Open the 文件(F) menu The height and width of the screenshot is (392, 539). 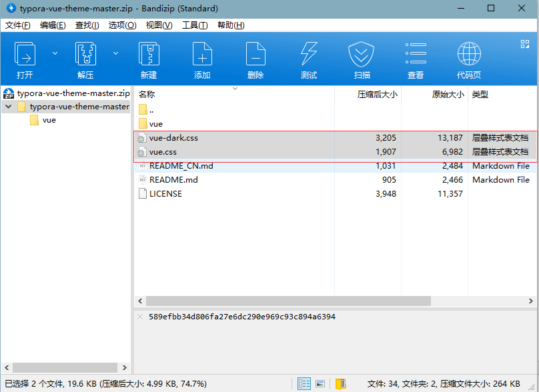[18, 25]
